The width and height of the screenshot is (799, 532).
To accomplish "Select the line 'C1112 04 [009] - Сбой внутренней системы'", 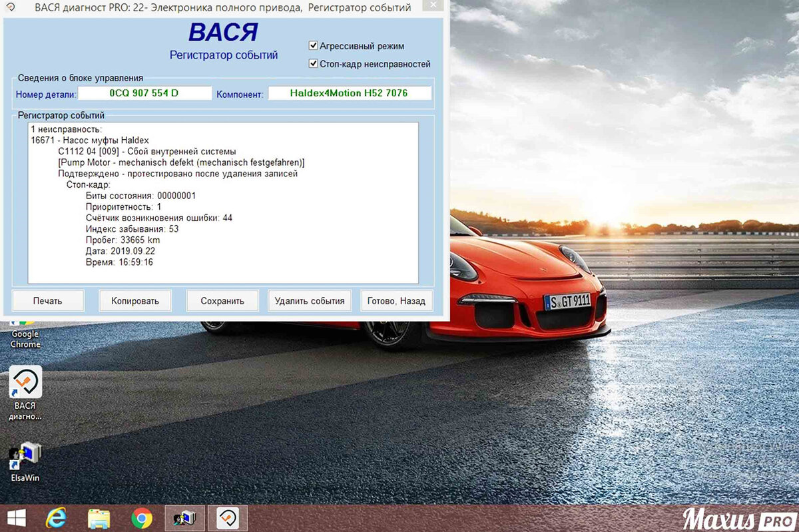I will coord(147,152).
